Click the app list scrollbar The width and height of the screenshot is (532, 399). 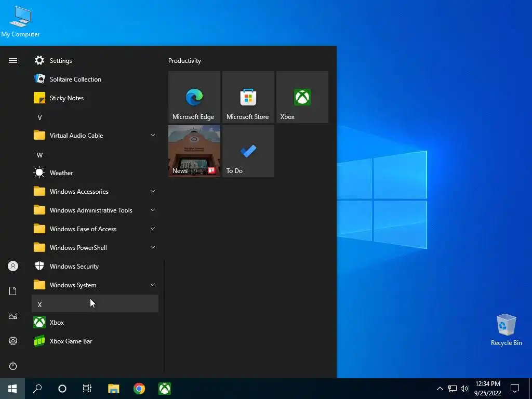click(x=164, y=316)
